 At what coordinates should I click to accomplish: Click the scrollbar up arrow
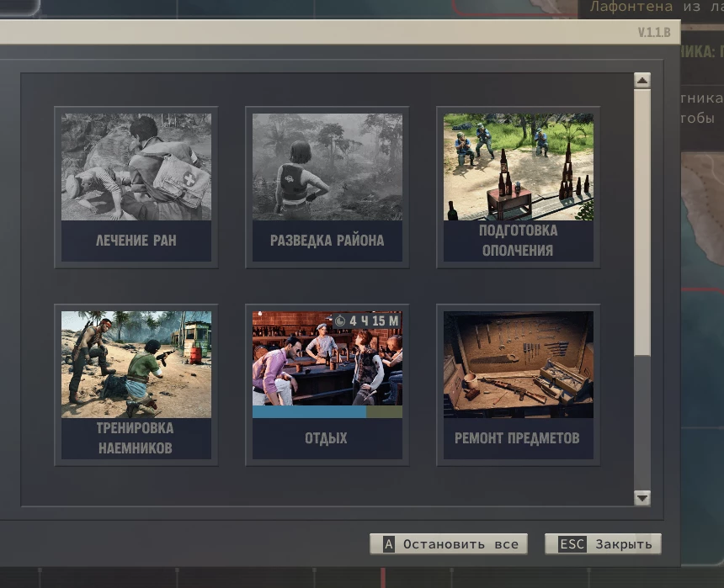click(x=642, y=80)
